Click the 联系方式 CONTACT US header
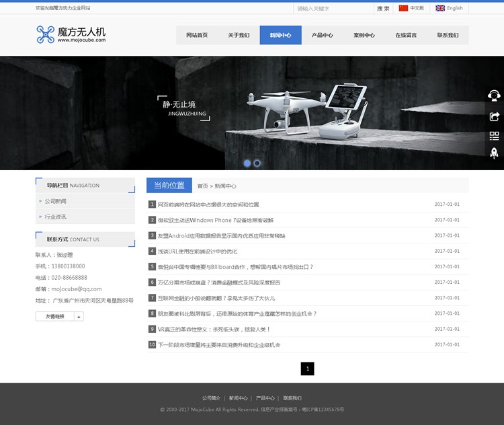The height and width of the screenshot is (425, 504). click(x=85, y=239)
